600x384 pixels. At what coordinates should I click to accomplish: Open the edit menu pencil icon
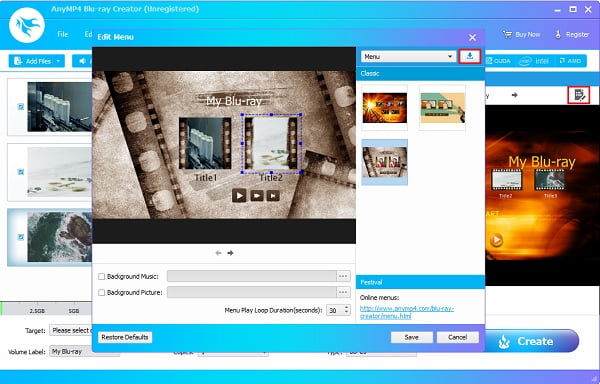pyautogui.click(x=579, y=95)
